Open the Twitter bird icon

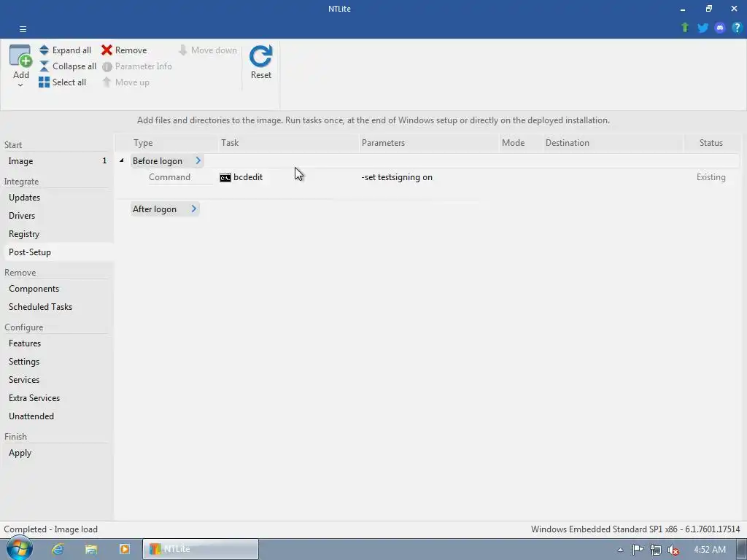tap(703, 28)
